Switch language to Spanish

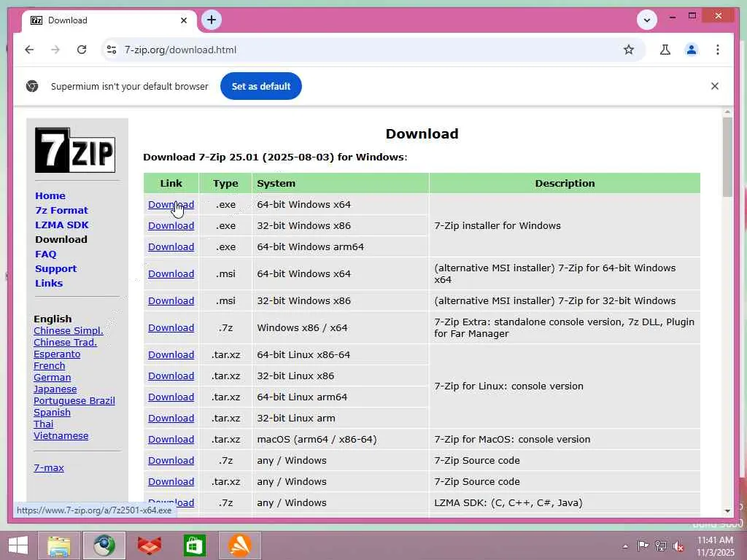click(52, 413)
